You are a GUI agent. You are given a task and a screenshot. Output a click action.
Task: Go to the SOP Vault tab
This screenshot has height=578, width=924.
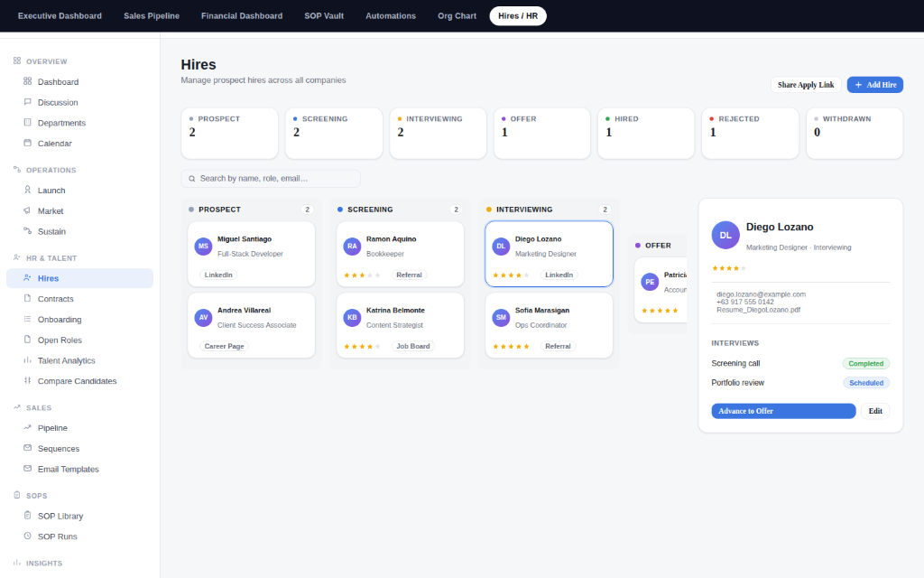click(324, 16)
